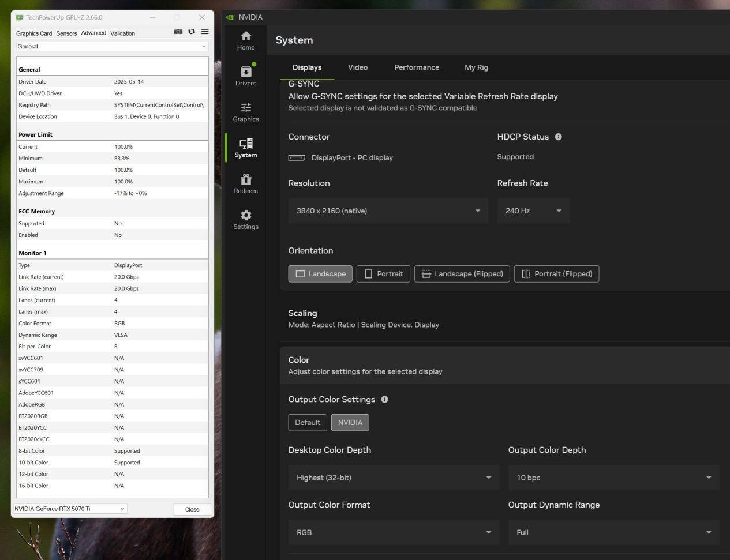Open the Graphics settings sidebar icon
The image size is (730, 560).
click(246, 112)
